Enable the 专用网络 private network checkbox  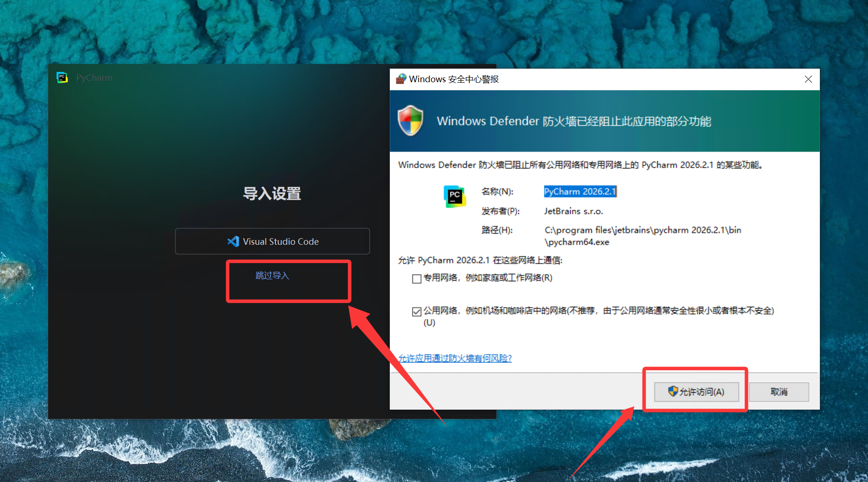(416, 279)
